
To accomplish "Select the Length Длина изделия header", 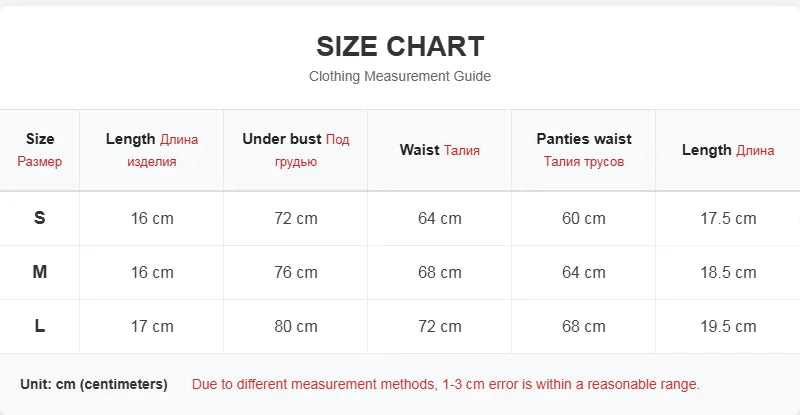I will coord(152,150).
